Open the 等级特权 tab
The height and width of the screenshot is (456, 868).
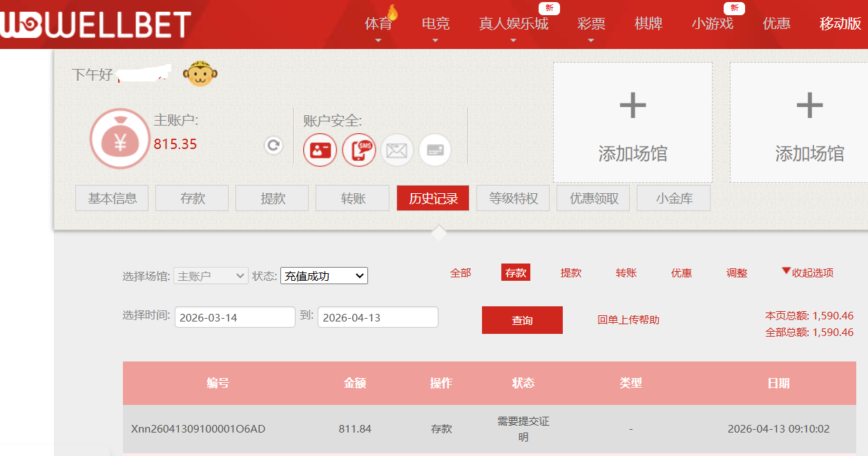[513, 199]
